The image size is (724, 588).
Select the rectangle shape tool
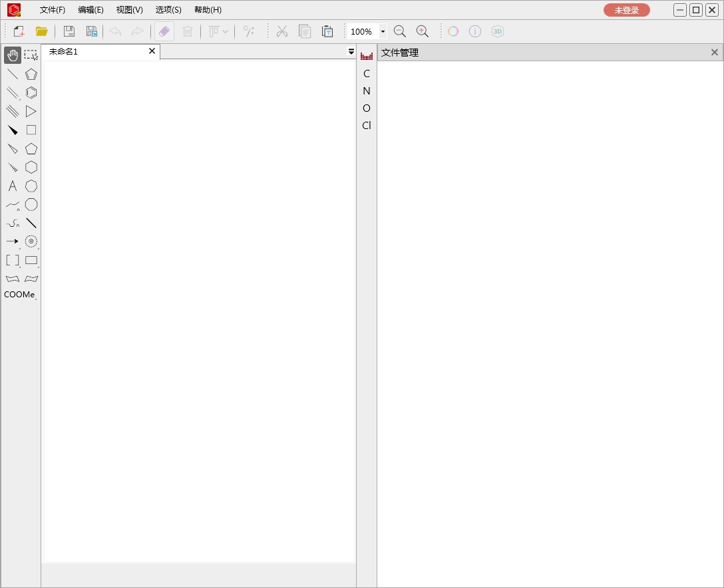(x=31, y=260)
